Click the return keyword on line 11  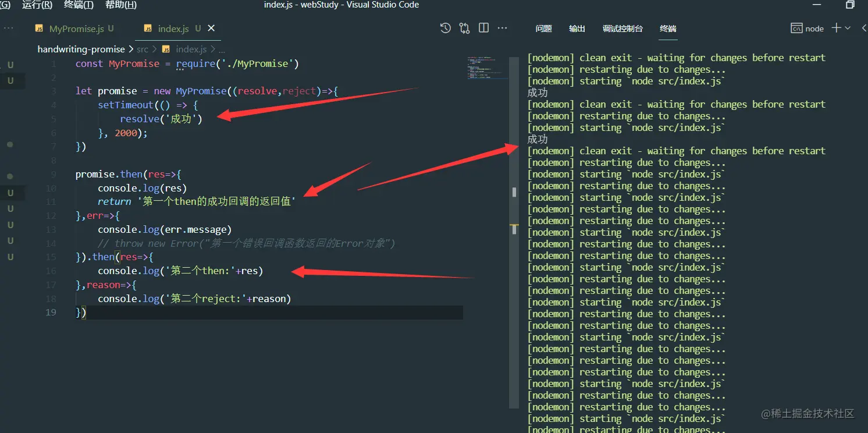[x=115, y=201]
